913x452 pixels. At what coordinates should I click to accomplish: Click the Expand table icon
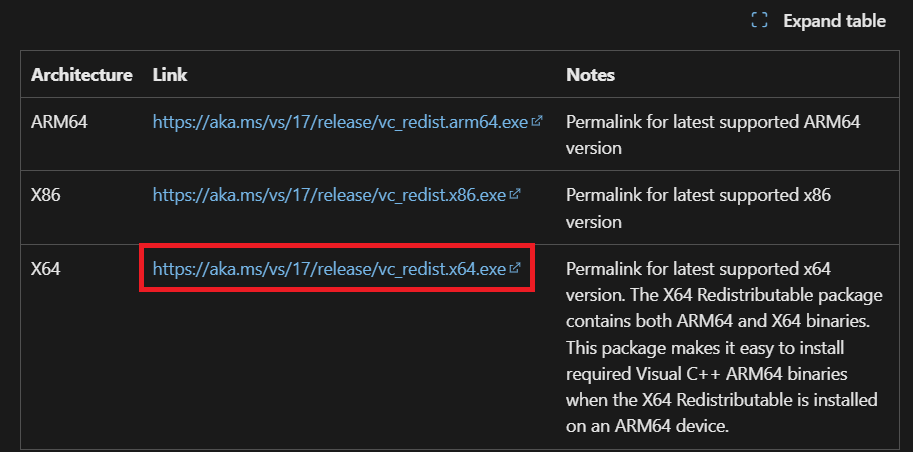759,20
